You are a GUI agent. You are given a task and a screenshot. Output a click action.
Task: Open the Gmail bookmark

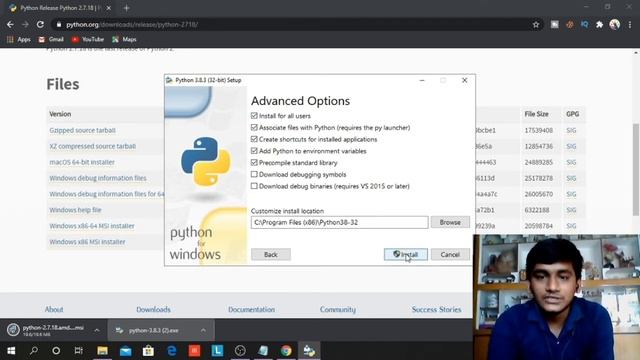[x=51, y=39]
